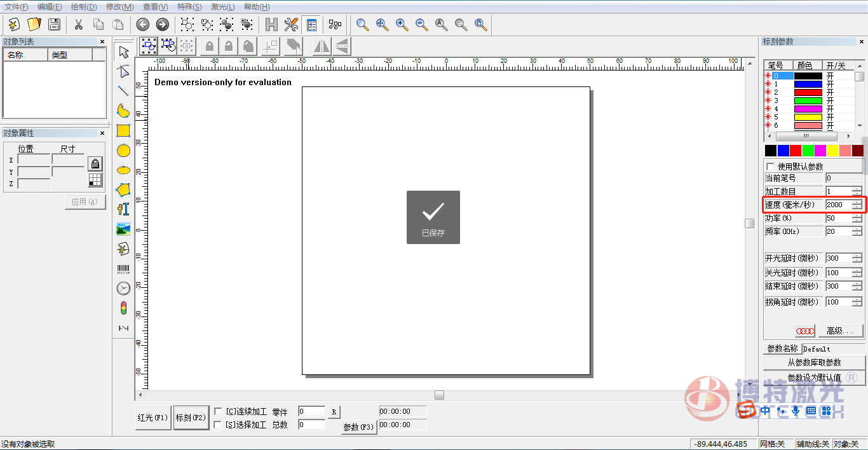Image resolution: width=868 pixels, height=450 pixels.
Task: Increase 拐角延时 with spinner up arrow
Action: point(857,299)
